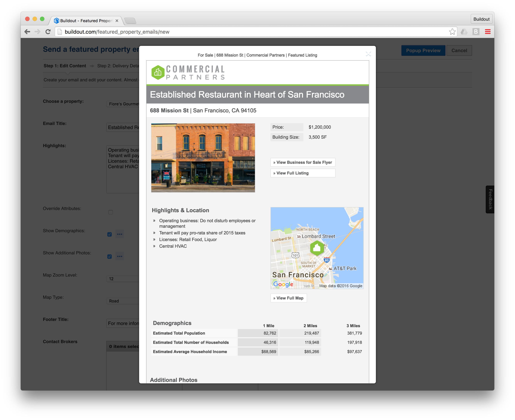Screen dimensions: 515x420
Task: Close the popup preview with X icon
Action: (x=368, y=54)
